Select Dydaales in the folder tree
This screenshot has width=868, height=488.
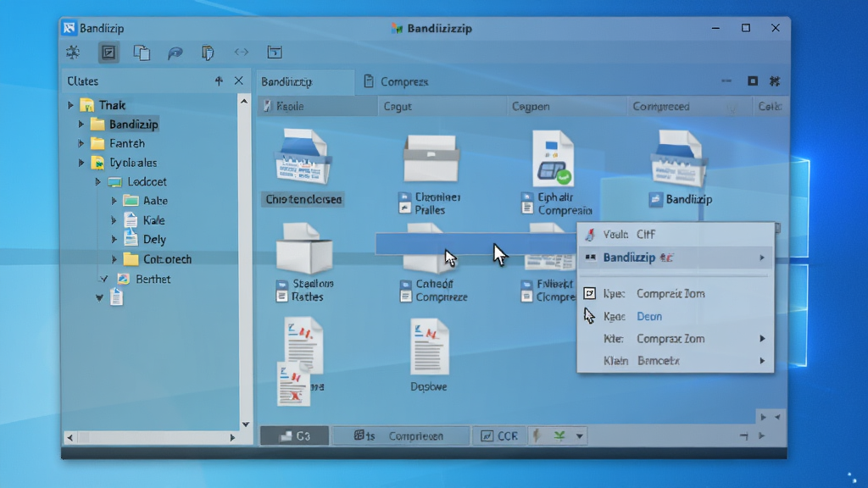(x=124, y=163)
